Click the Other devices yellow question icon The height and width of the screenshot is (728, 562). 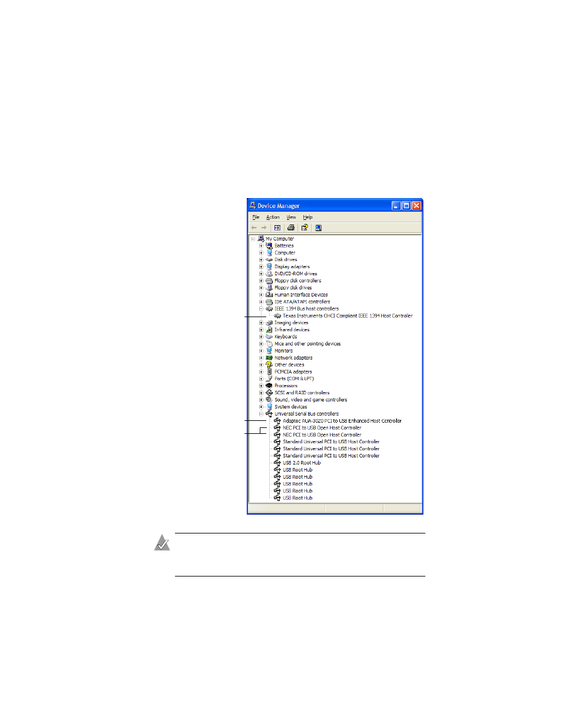269,365
